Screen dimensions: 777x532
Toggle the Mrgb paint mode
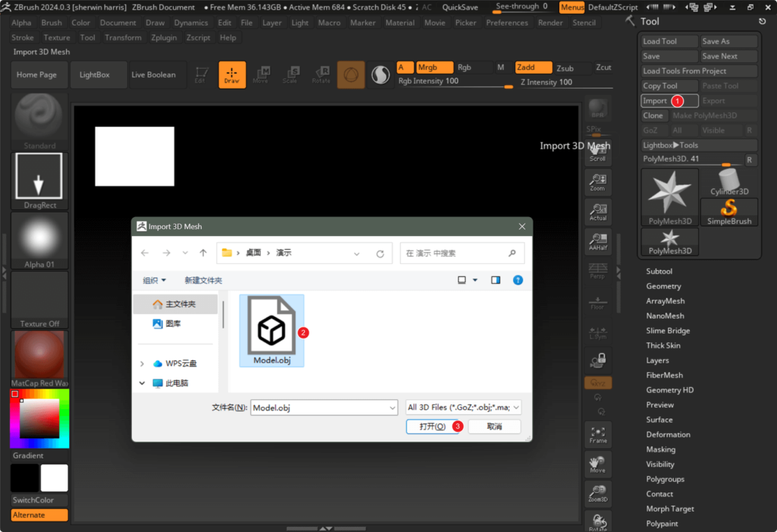[433, 67]
